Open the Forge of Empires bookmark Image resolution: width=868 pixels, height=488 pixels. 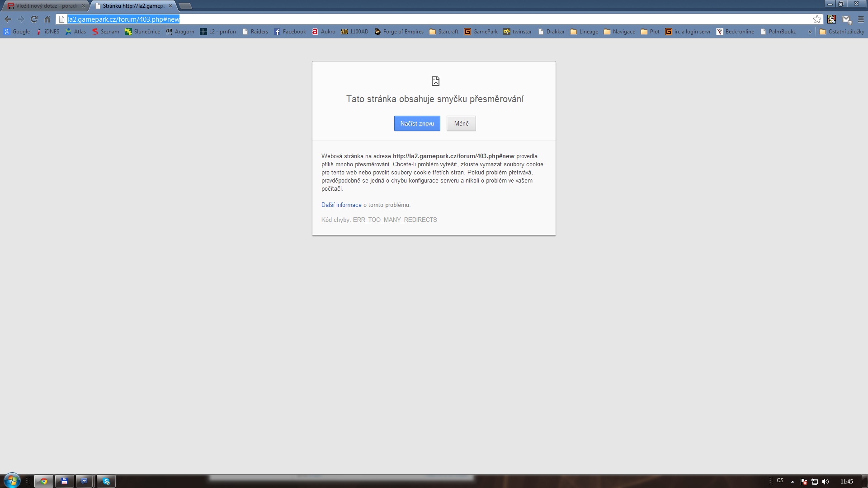(399, 32)
